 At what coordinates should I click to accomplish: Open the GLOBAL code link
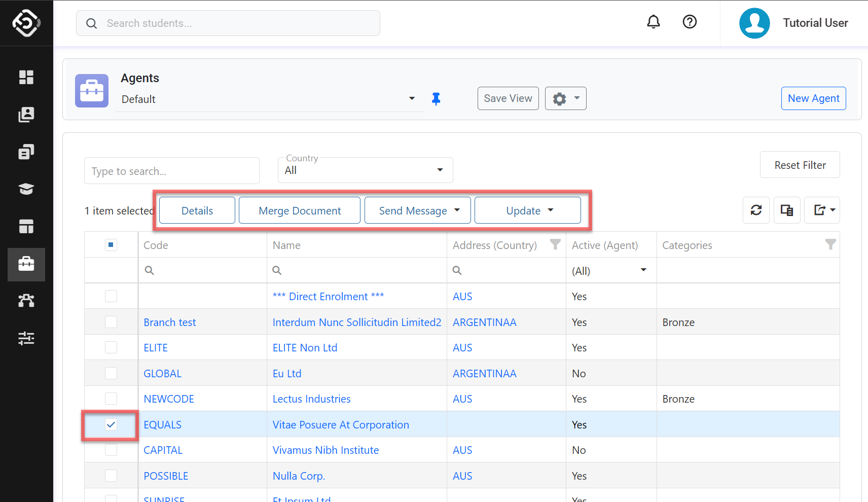[162, 374]
